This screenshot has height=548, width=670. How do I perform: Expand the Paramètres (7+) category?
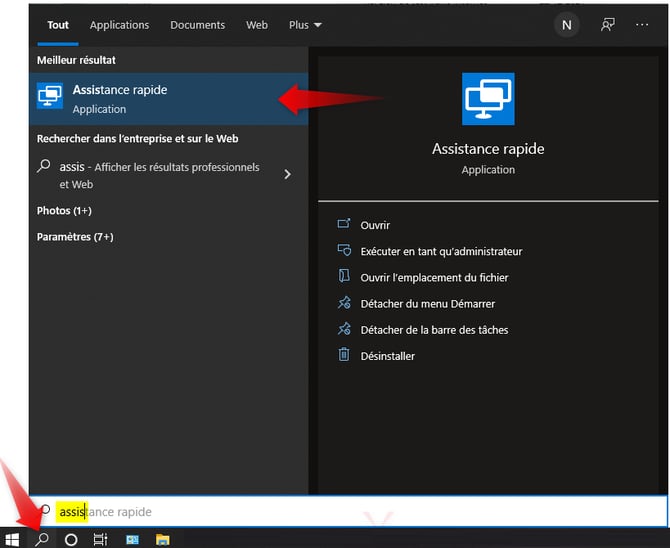pyautogui.click(x=75, y=237)
